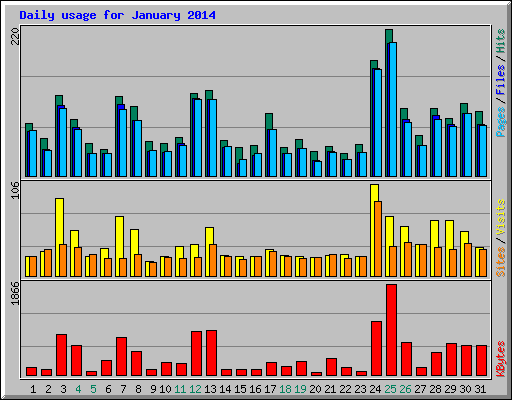
Task: Click day label "16" on the x-axis
Action: pos(255,389)
